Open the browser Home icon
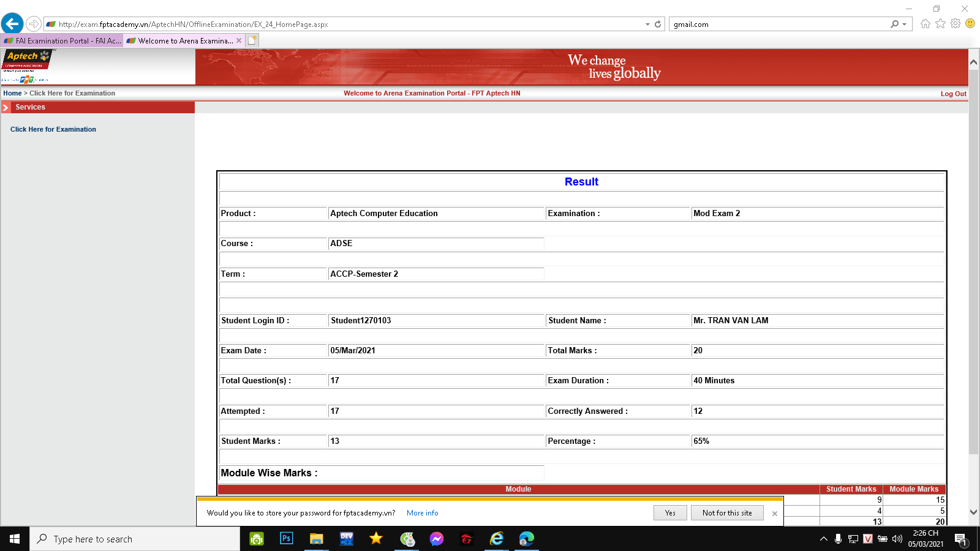The width and height of the screenshot is (980, 551). [x=925, y=24]
